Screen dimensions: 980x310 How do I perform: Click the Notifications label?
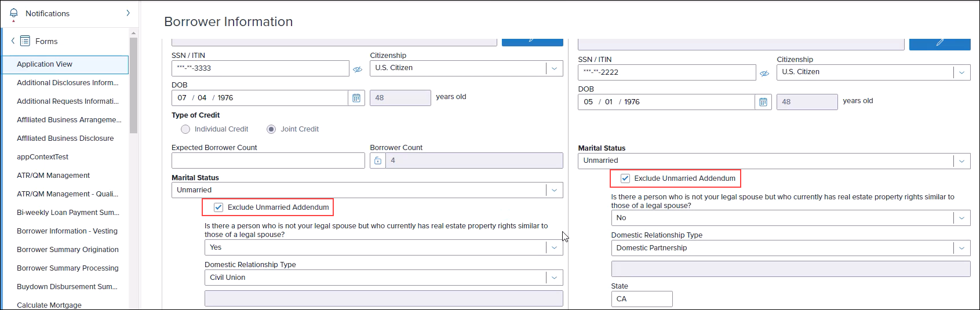[x=48, y=13]
